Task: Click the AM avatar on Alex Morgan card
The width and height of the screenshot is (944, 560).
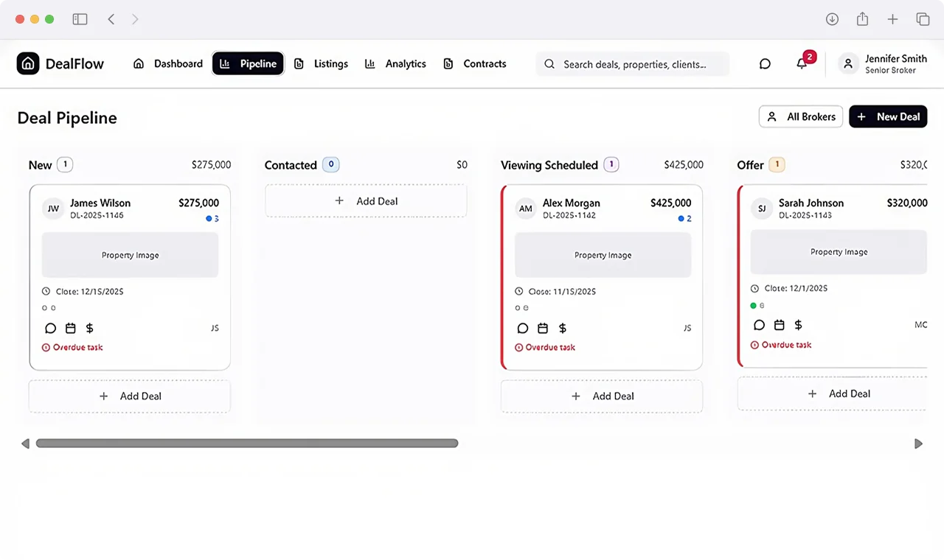Action: (x=526, y=209)
